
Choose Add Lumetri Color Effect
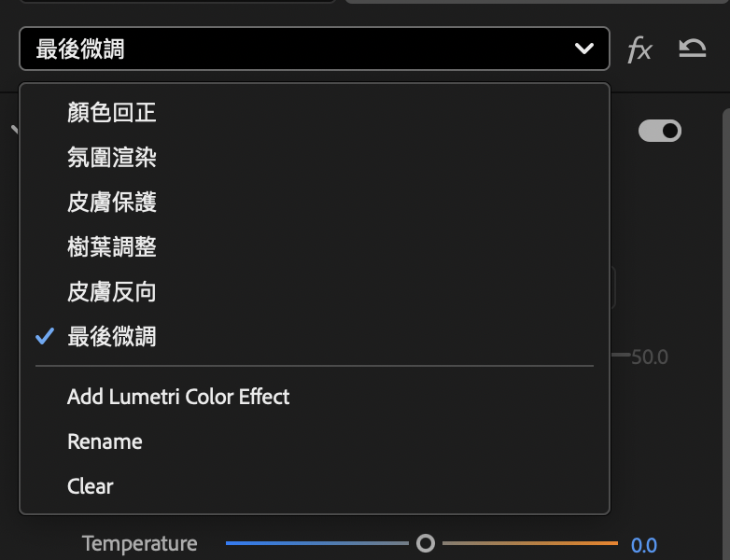178,397
